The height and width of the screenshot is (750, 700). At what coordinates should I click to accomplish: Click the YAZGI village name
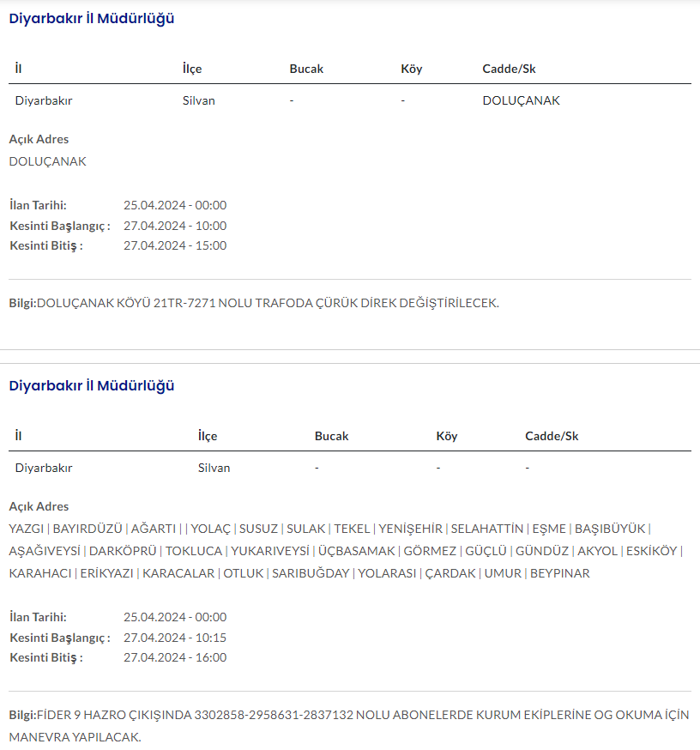[x=26, y=529]
